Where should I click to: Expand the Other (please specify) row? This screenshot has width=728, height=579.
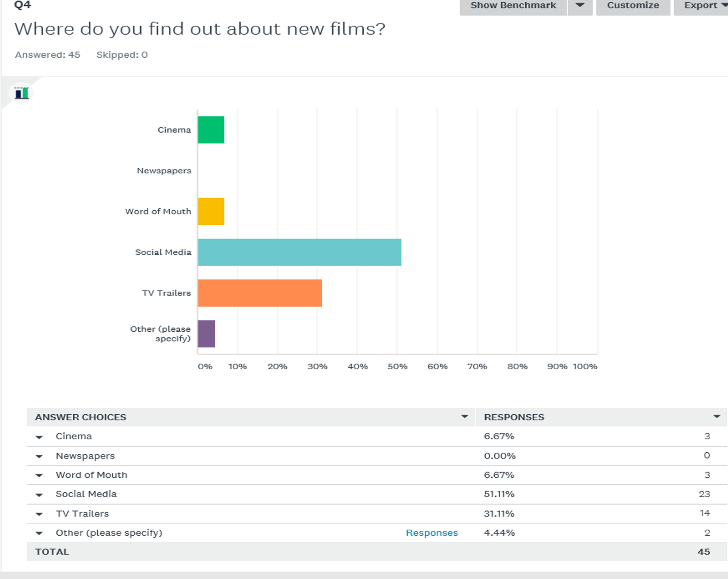[x=40, y=532]
